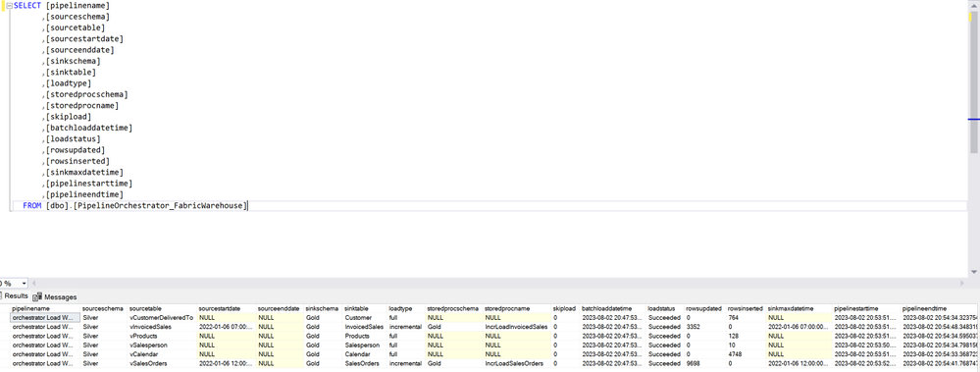The image size is (980, 372).
Task: Click the vCustomerDeliveredTo sourcetable cell
Action: click(x=162, y=318)
